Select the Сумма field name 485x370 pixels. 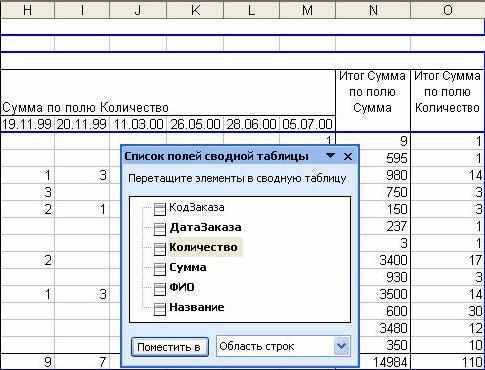tap(188, 267)
